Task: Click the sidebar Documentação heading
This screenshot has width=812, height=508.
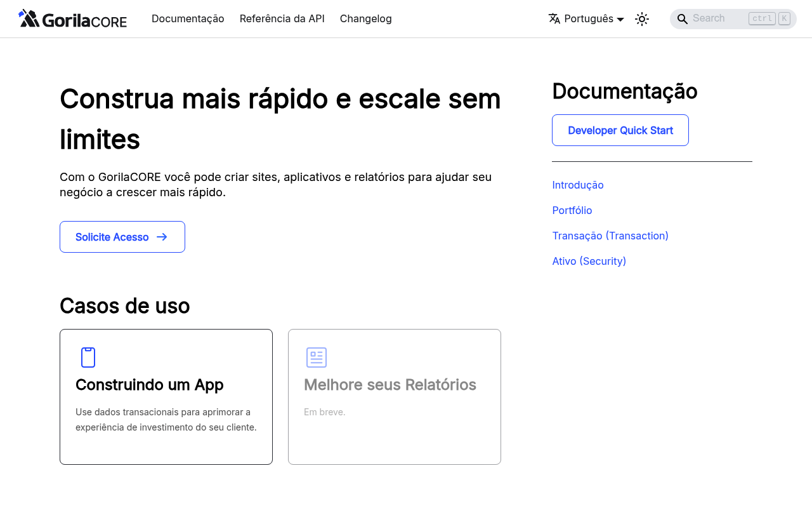Action: pyautogui.click(x=625, y=91)
